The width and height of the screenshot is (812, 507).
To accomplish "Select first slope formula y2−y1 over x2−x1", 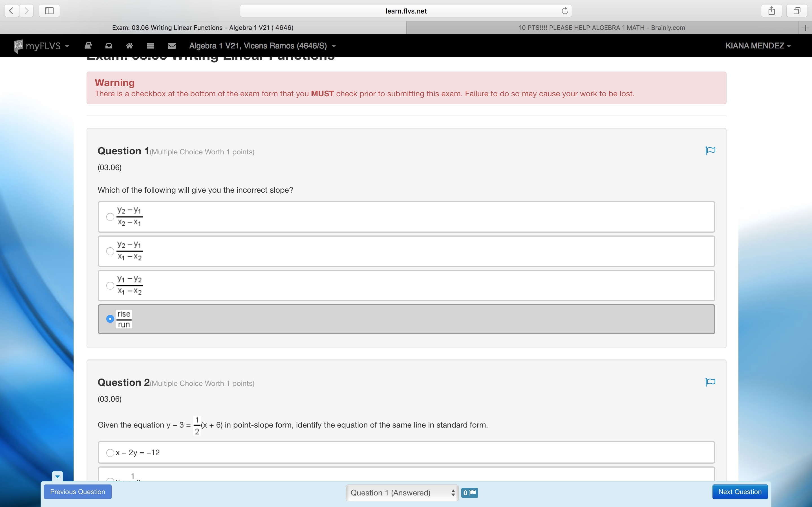I will [x=110, y=217].
